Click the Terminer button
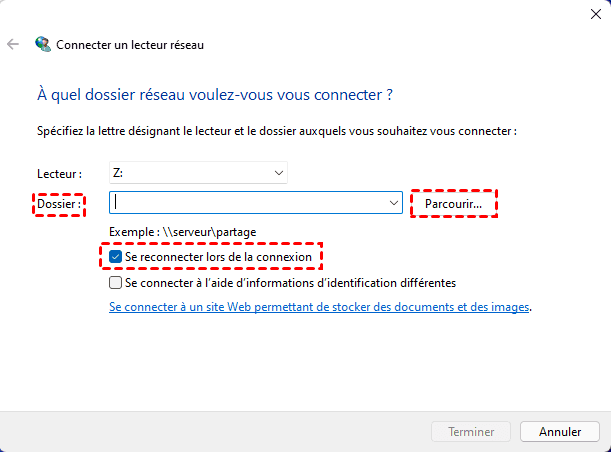Image resolution: width=611 pixels, height=452 pixels. tap(471, 432)
